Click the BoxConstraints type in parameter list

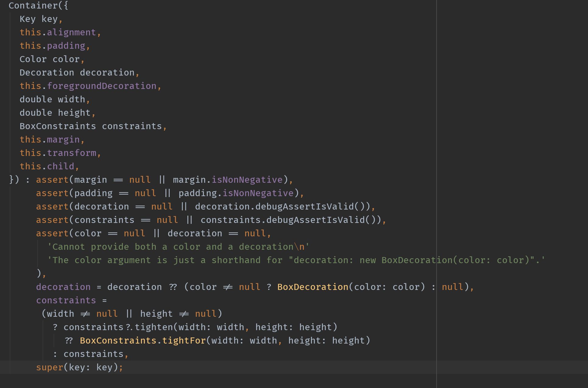tap(58, 126)
